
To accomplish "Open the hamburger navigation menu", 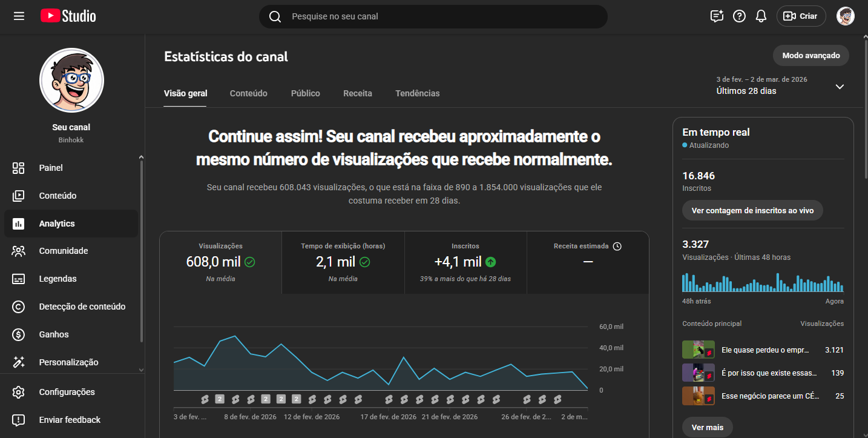I will 19,16.
